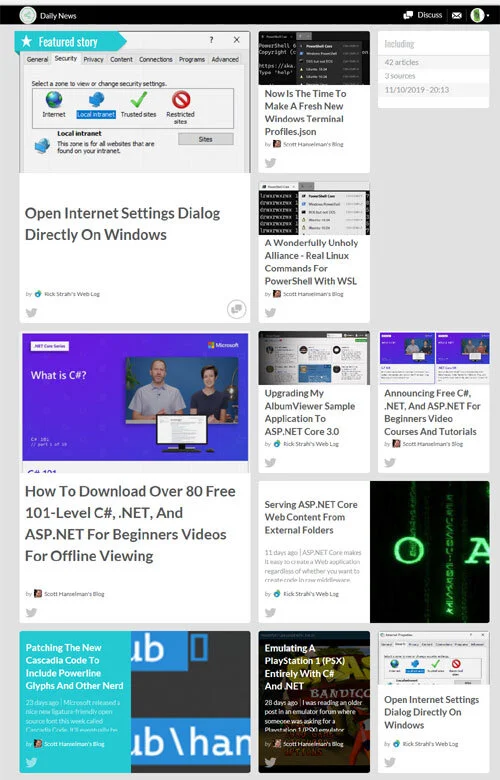Click thumbnail of PowerShell With WSL article
The image size is (500, 780).
[314, 208]
